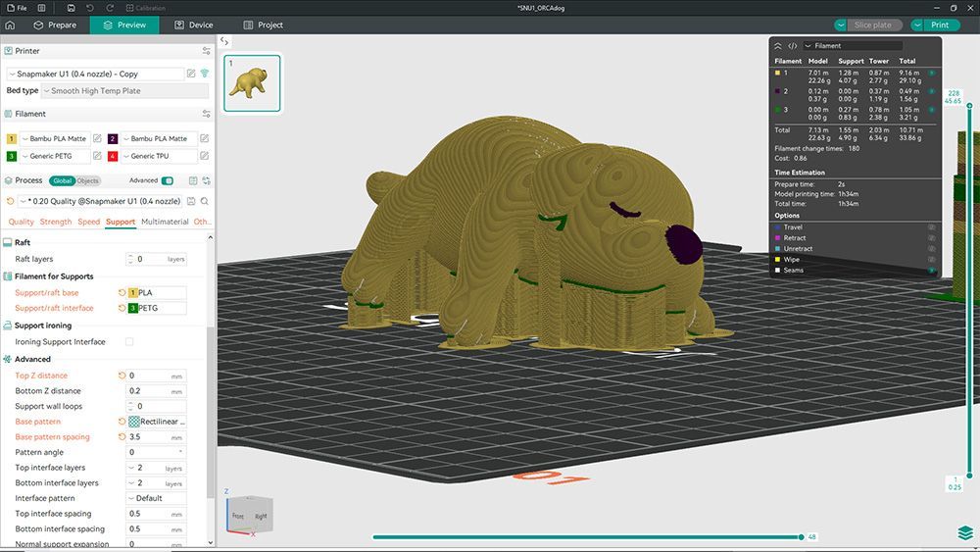Image resolution: width=980 pixels, height=552 pixels.
Task: Go to the Home screen icon
Action: click(10, 25)
